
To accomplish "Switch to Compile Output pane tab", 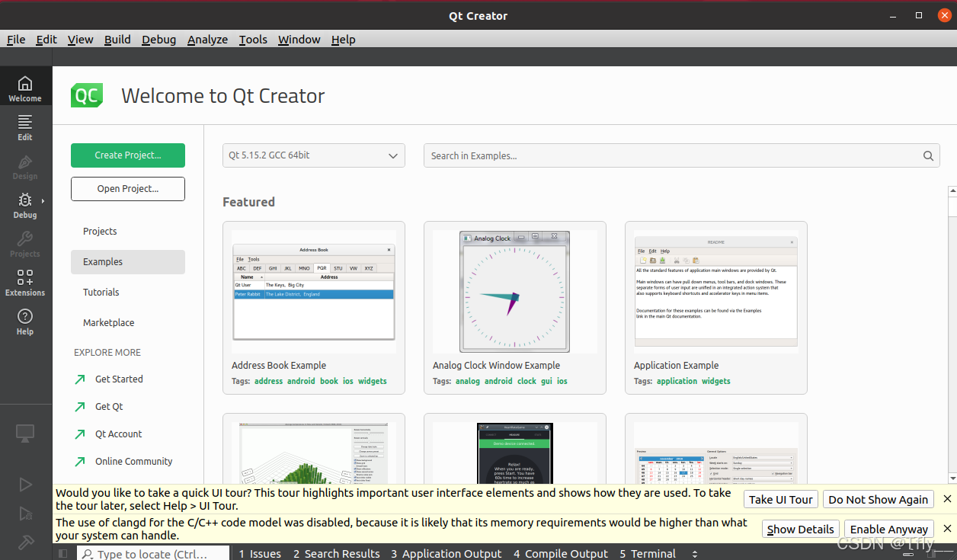I will [560, 554].
